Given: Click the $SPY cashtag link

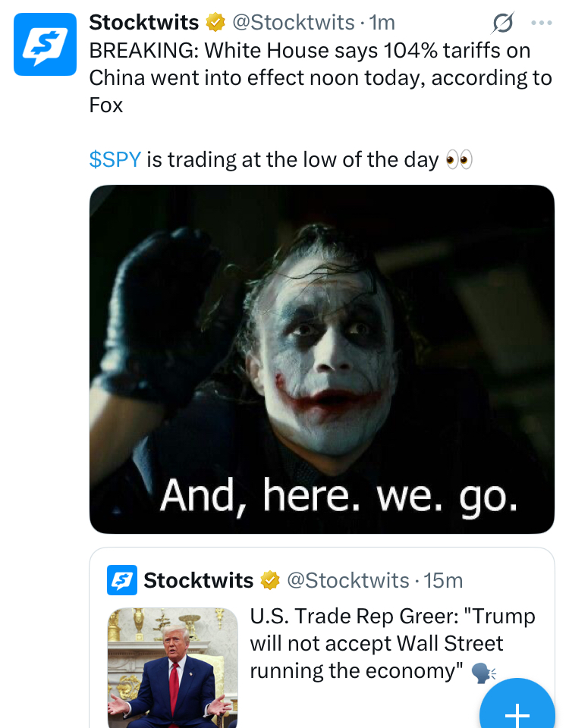Looking at the screenshot, I should pos(115,159).
